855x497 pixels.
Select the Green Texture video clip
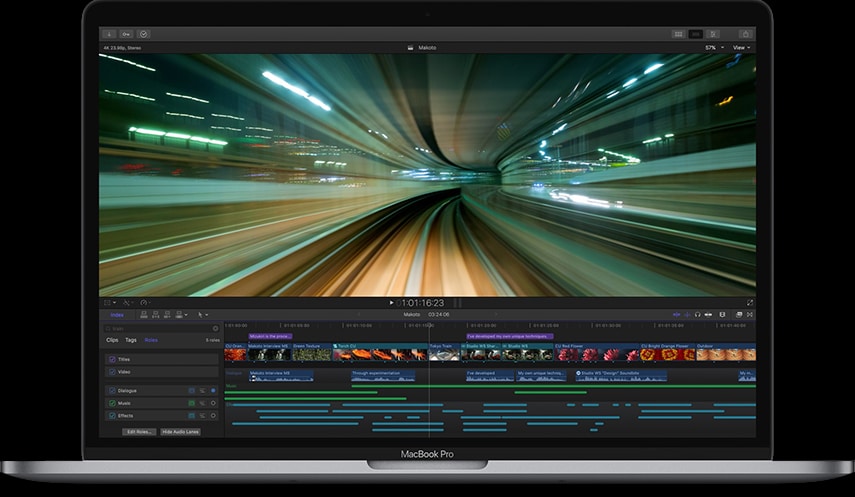pyautogui.click(x=311, y=353)
